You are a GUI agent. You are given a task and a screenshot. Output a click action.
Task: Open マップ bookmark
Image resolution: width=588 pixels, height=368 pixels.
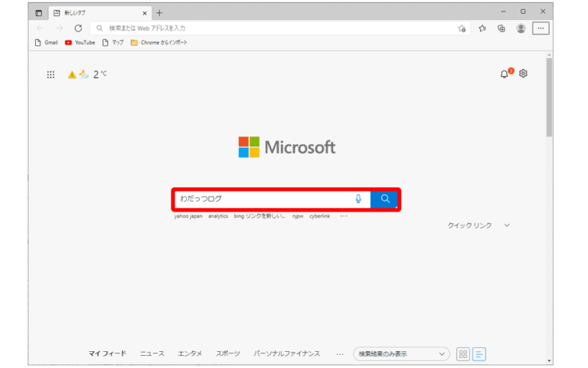(113, 42)
